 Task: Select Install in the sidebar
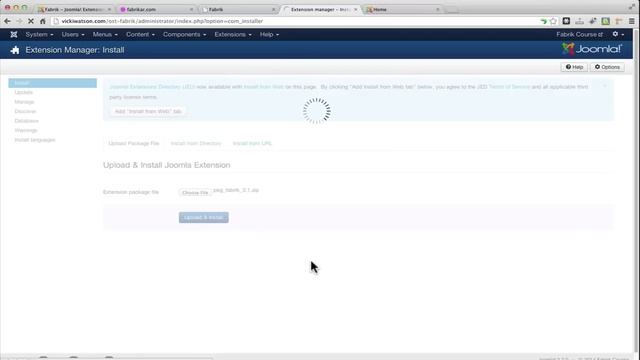[x=52, y=83]
